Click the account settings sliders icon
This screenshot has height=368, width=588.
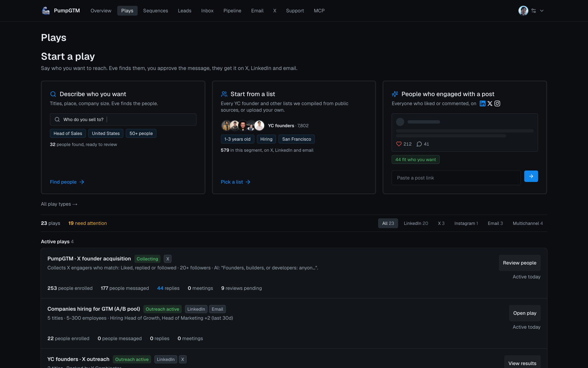click(x=534, y=11)
